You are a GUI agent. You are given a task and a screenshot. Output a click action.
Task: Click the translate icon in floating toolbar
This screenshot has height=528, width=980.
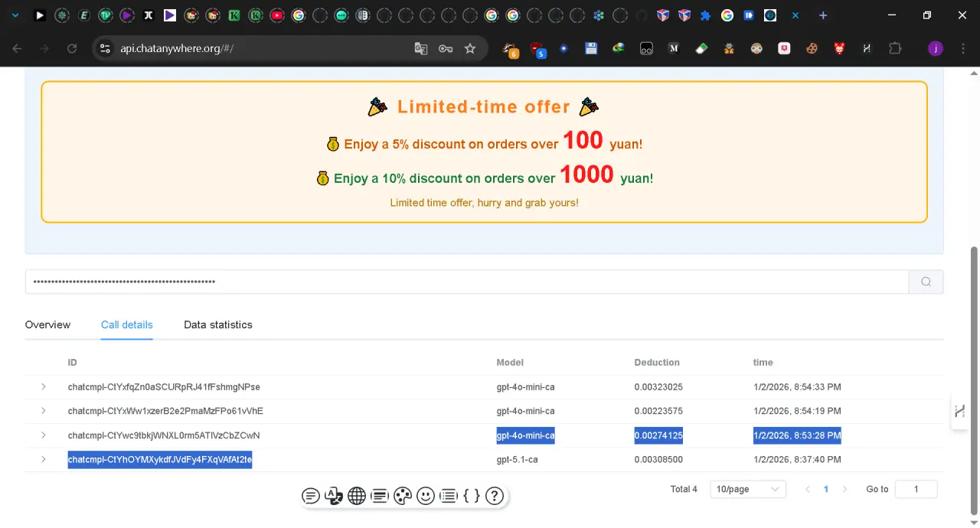tap(334, 496)
